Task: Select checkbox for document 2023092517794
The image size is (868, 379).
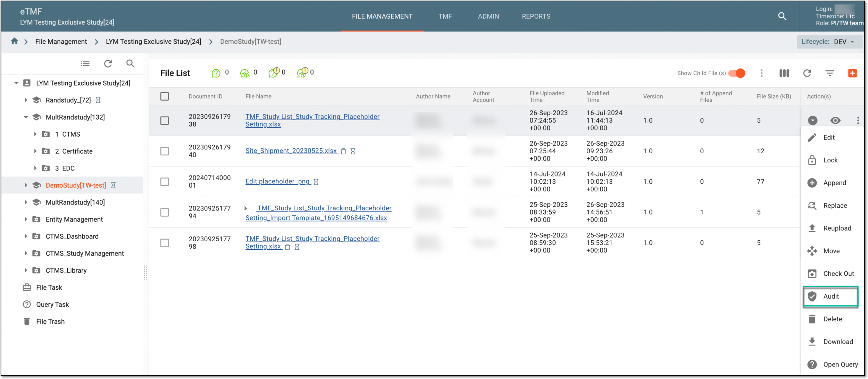Action: click(165, 212)
